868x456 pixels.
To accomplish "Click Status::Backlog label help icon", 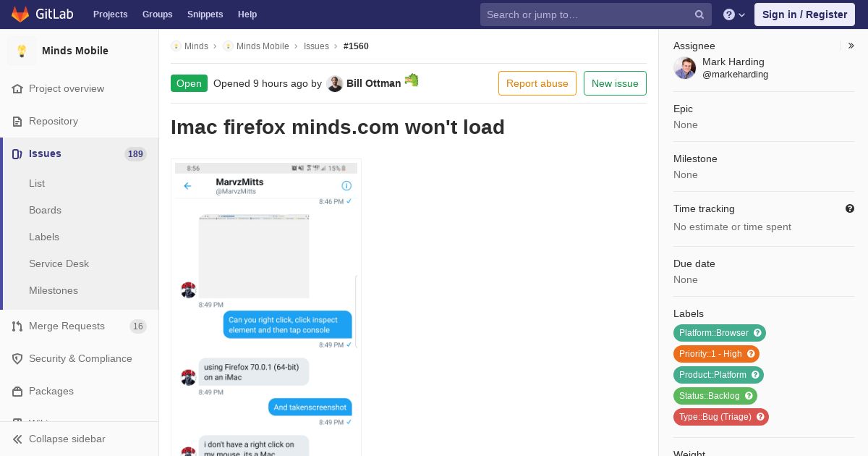I will tap(749, 396).
